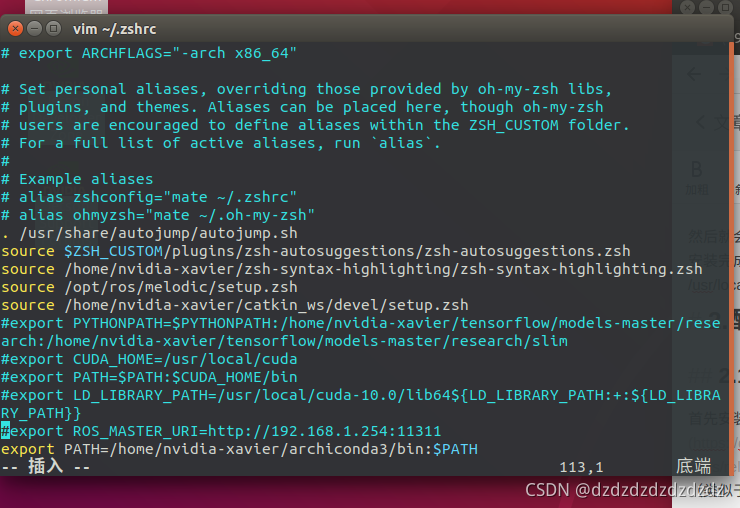The height and width of the screenshot is (508, 740).
Task: Click the '底端' scroll position indicator
Action: 693,466
